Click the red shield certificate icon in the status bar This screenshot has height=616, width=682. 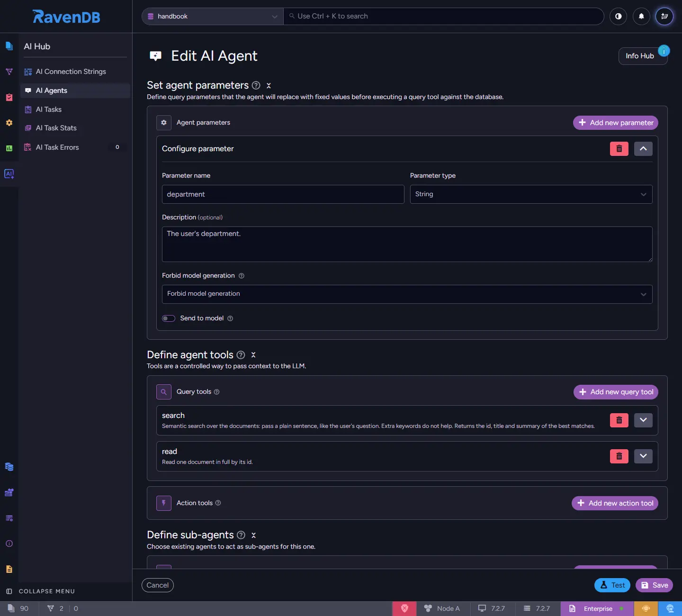[404, 608]
